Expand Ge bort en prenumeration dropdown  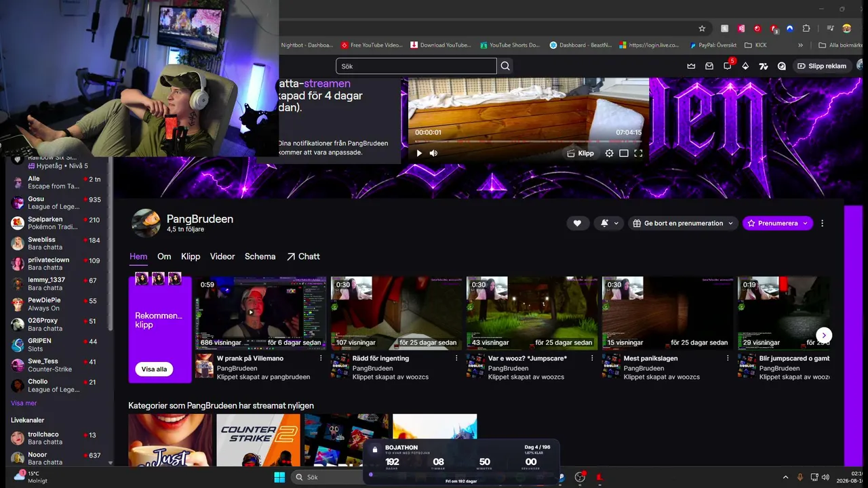683,223
